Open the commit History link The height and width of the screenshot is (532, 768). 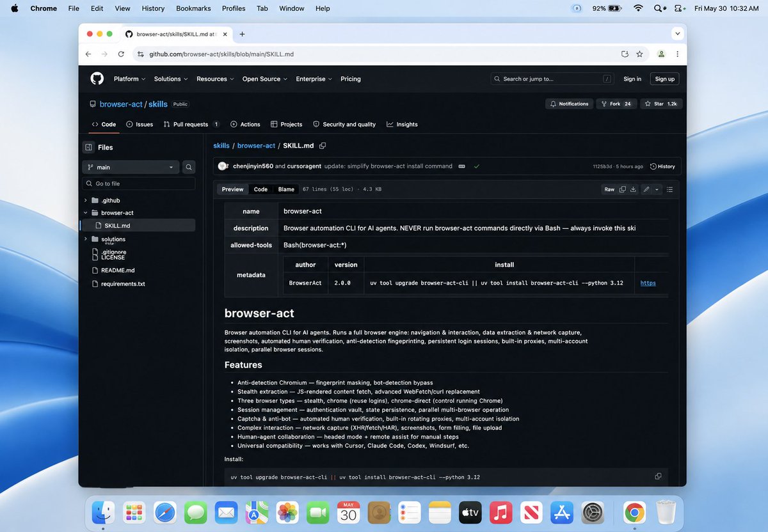(662, 166)
